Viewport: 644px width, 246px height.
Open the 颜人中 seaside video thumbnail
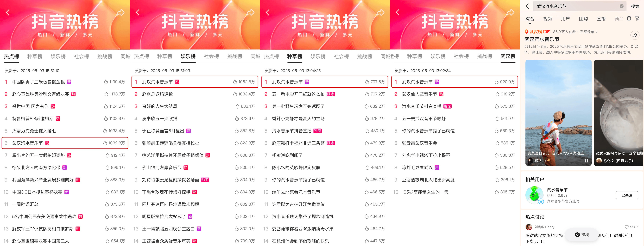tap(558, 113)
